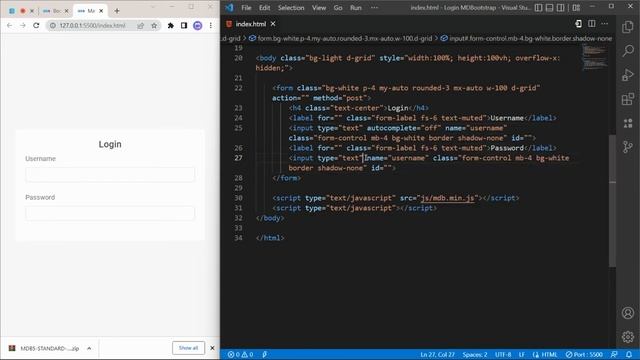Open the js/mdb.min.js link in code
The width and height of the screenshot is (640, 360).
447,198
